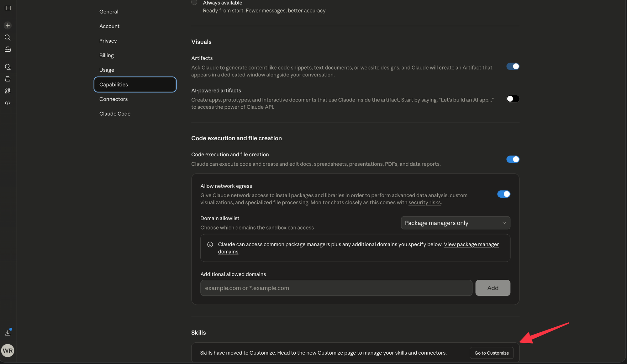Disable the Artifacts toggle
Image resolution: width=627 pixels, height=364 pixels.
pos(513,66)
